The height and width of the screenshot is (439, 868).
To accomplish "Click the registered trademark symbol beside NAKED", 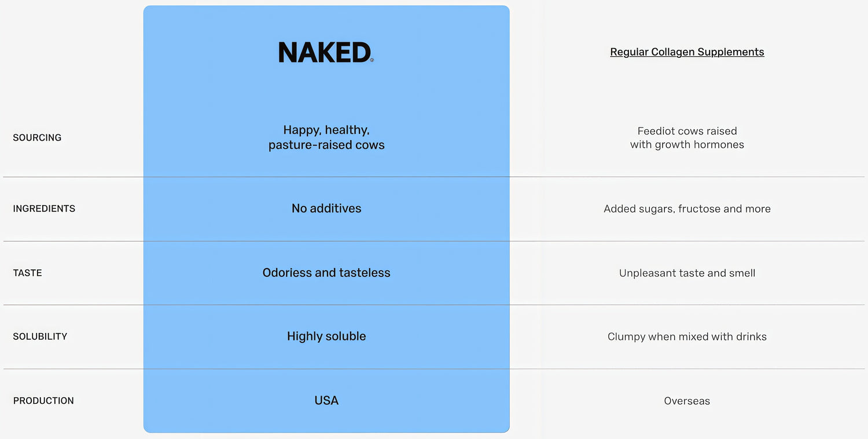I will [372, 60].
